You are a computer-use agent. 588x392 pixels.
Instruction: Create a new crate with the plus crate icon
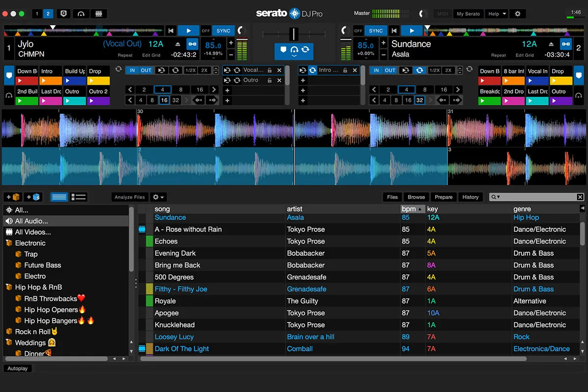click(x=13, y=196)
